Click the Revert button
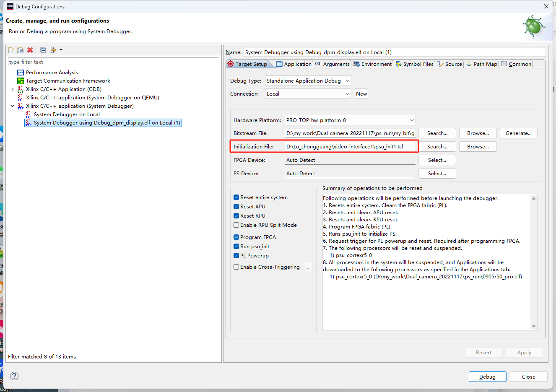This screenshot has width=556, height=392. coord(483,353)
